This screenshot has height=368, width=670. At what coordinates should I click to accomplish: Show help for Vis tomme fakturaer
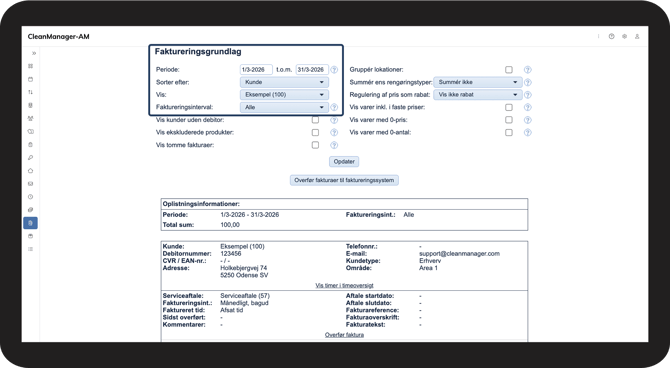tap(334, 145)
